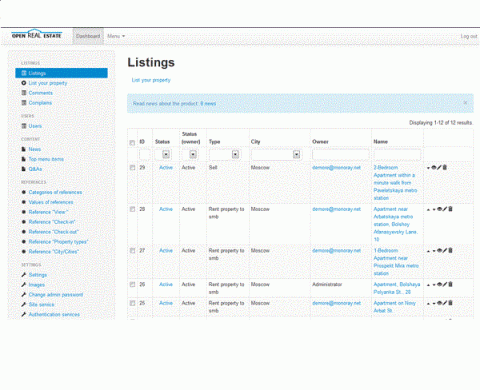Expand the Menu dropdown in top bar
Viewport: 480px width, 390px height.
pyautogui.click(x=116, y=36)
